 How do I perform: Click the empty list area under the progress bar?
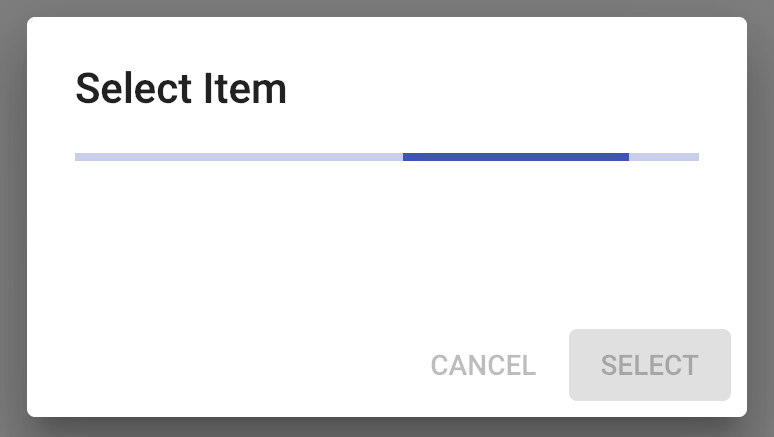pyautogui.click(x=386, y=240)
